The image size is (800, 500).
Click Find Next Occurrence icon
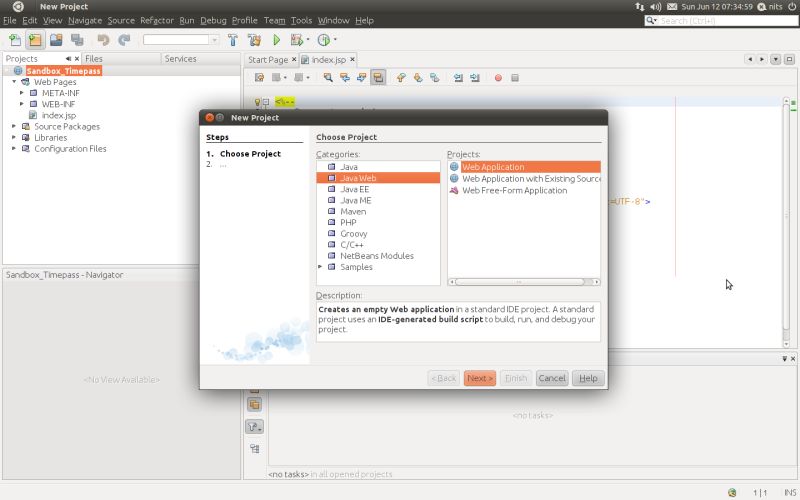tap(361, 78)
